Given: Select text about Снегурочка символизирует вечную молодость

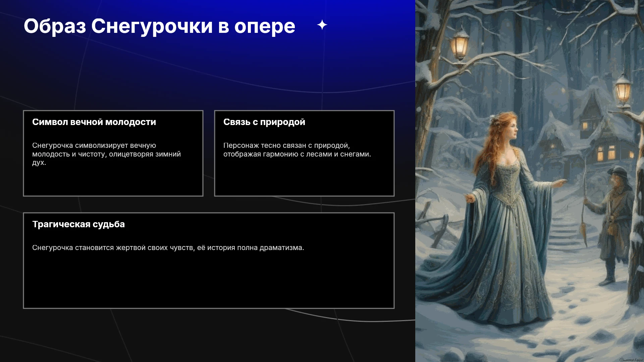Looking at the screenshot, I should [x=107, y=154].
